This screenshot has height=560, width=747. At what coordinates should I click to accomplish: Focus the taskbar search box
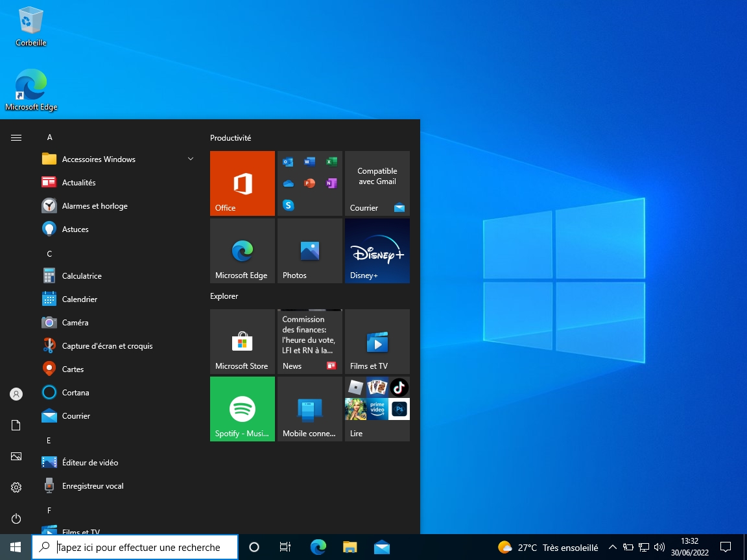tap(135, 547)
